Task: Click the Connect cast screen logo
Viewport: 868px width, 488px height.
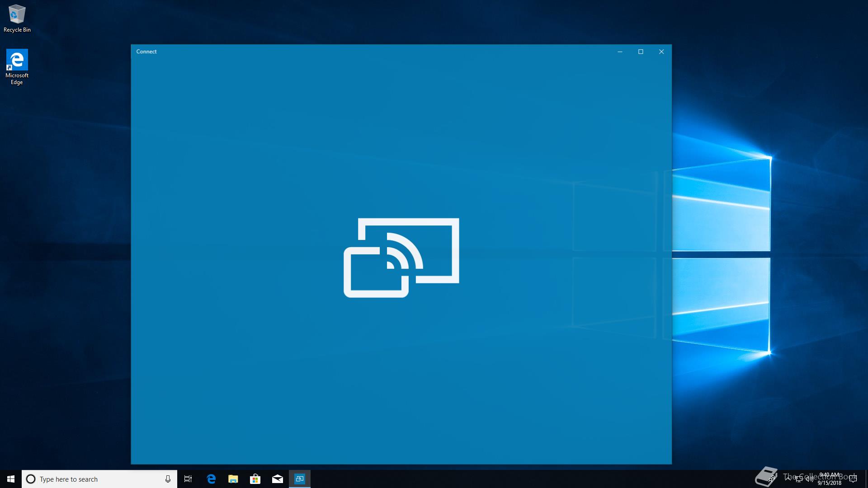Action: coord(401,258)
